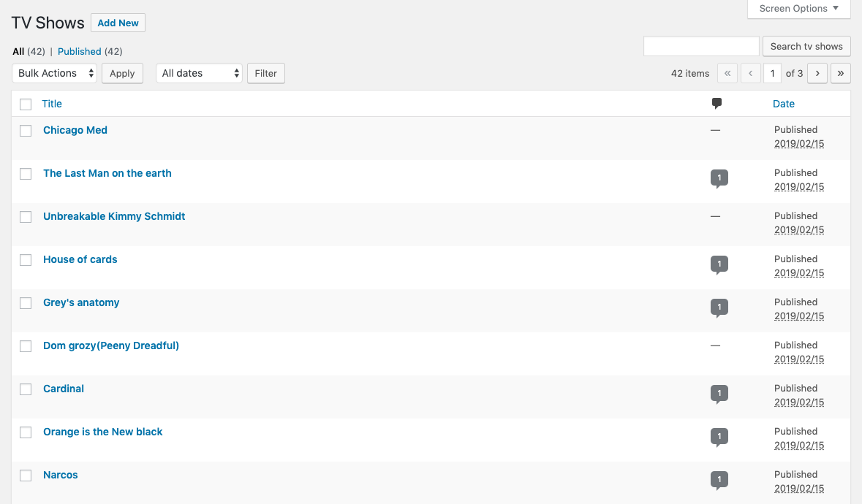Screen dimensions: 862x504
Task: Check The Last Man on the earth checkbox
Action: 26,174
